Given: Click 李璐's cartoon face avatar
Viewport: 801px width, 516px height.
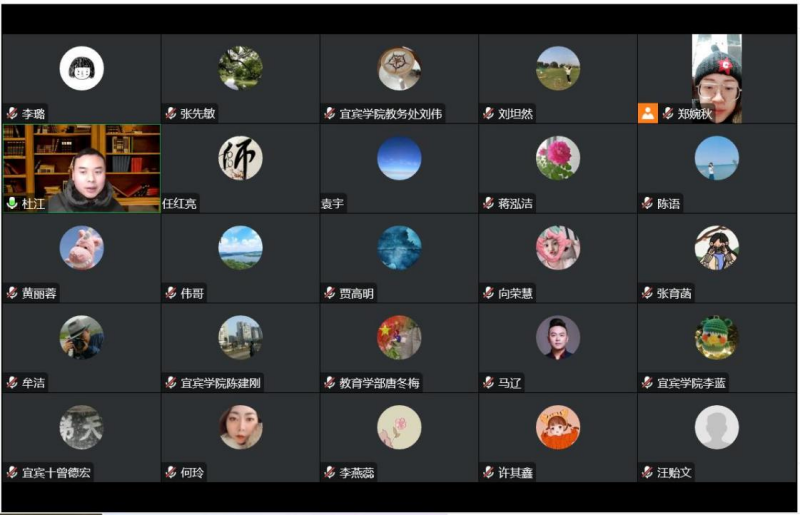Looking at the screenshot, I should pos(82,68).
